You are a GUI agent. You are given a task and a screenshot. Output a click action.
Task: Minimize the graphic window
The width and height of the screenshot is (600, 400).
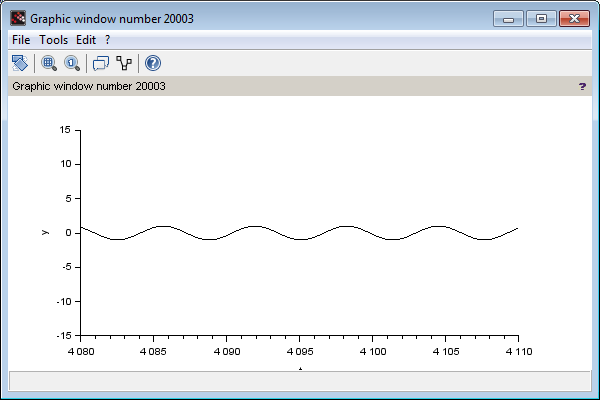tap(508, 19)
